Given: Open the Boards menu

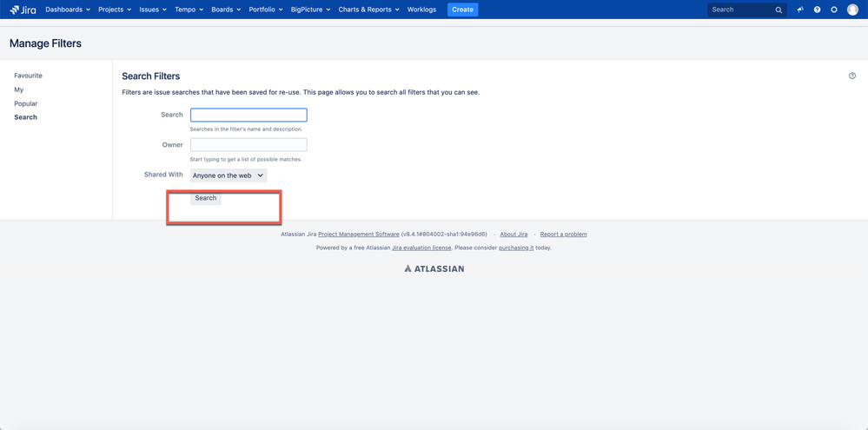Looking at the screenshot, I should click(226, 10).
